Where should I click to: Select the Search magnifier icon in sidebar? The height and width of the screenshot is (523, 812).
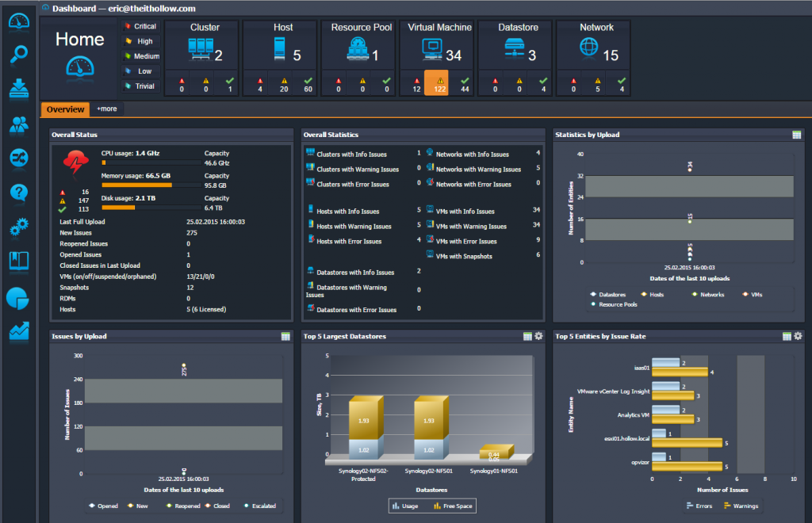pyautogui.click(x=17, y=55)
